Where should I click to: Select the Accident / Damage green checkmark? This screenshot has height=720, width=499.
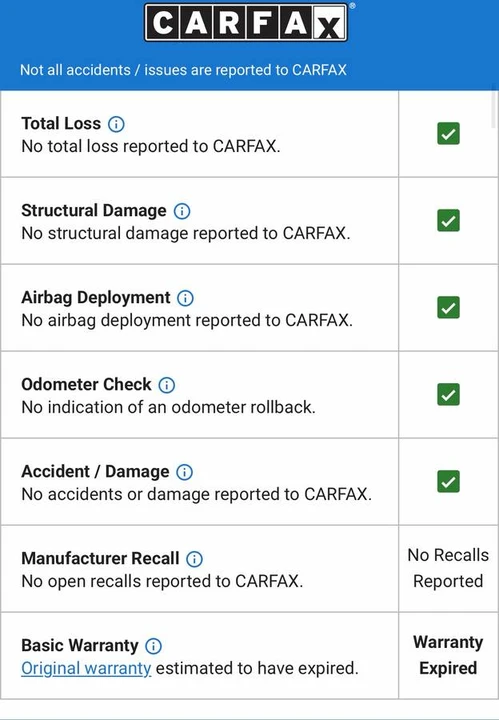coord(449,482)
